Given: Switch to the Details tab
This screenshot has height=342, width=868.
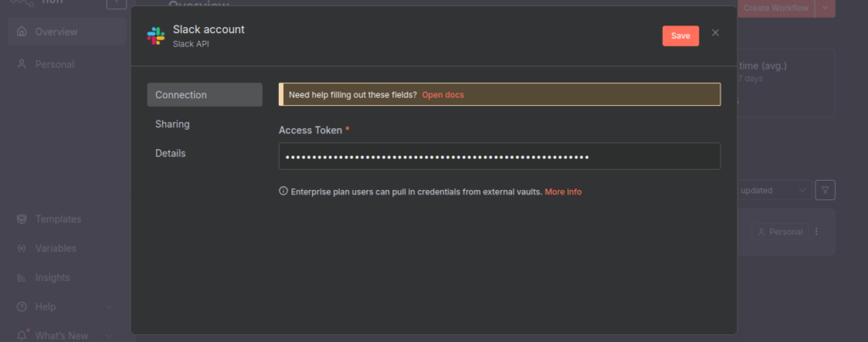Looking at the screenshot, I should (x=170, y=154).
